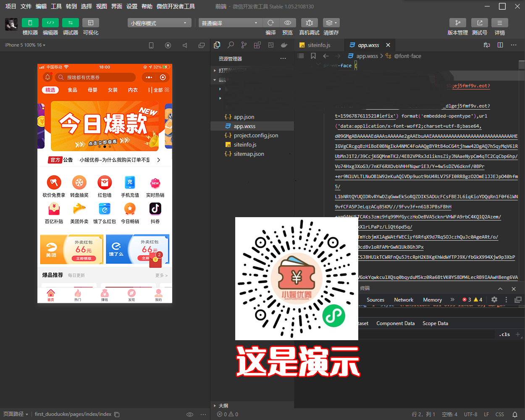Image resolution: width=525 pixels, height=420 pixels.
Task: Open the Extensions icon in the editor sidebar
Action: tap(257, 45)
